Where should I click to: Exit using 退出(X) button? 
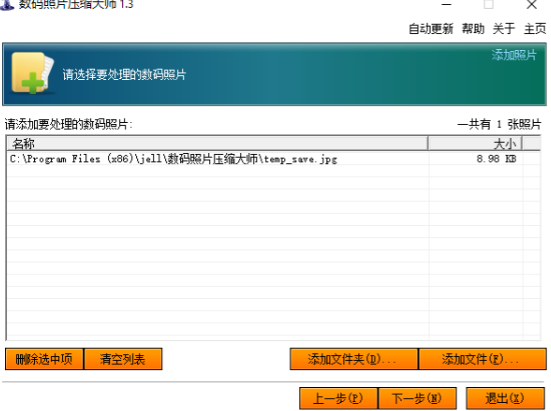click(x=505, y=398)
